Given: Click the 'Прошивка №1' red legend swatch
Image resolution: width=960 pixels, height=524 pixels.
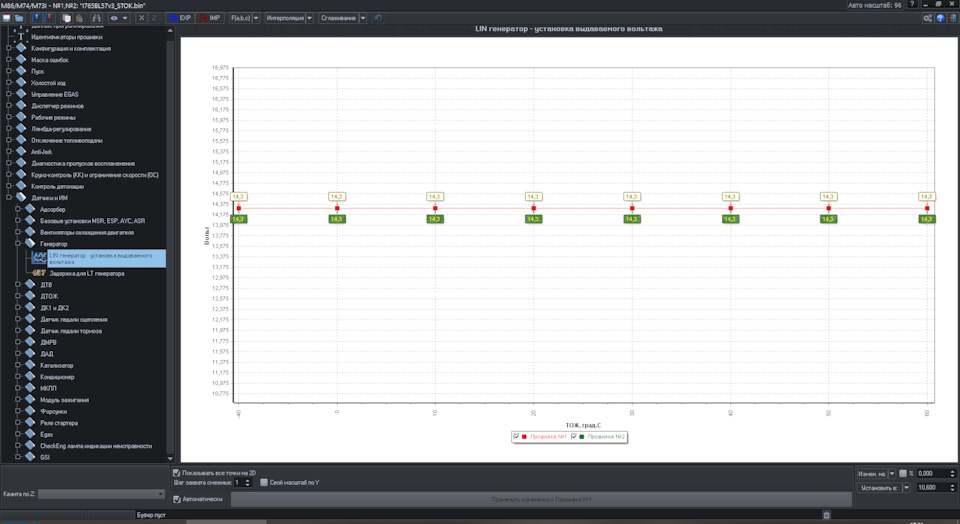Looking at the screenshot, I should (524, 436).
